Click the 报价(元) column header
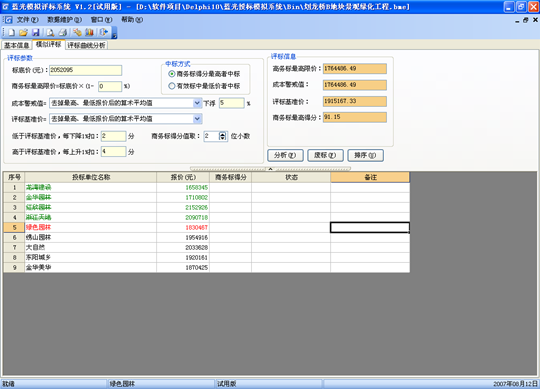 click(183, 177)
